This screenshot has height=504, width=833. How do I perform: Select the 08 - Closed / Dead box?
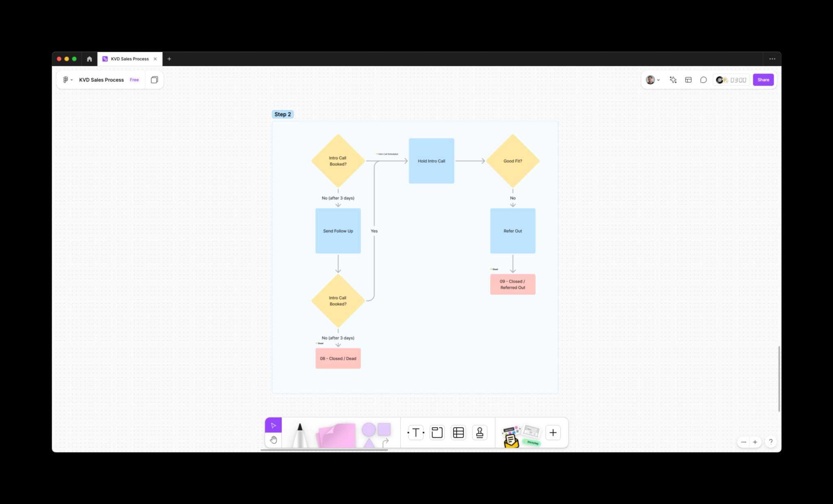[x=338, y=358]
